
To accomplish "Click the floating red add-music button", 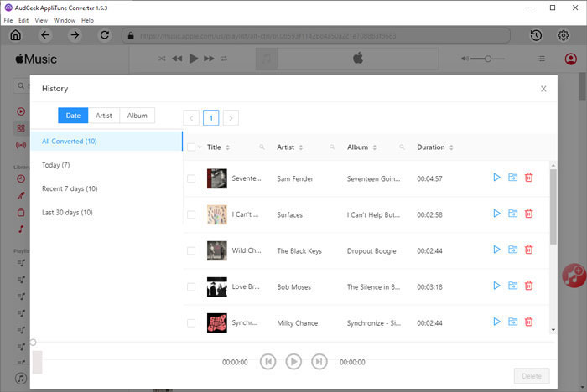I will pyautogui.click(x=574, y=276).
